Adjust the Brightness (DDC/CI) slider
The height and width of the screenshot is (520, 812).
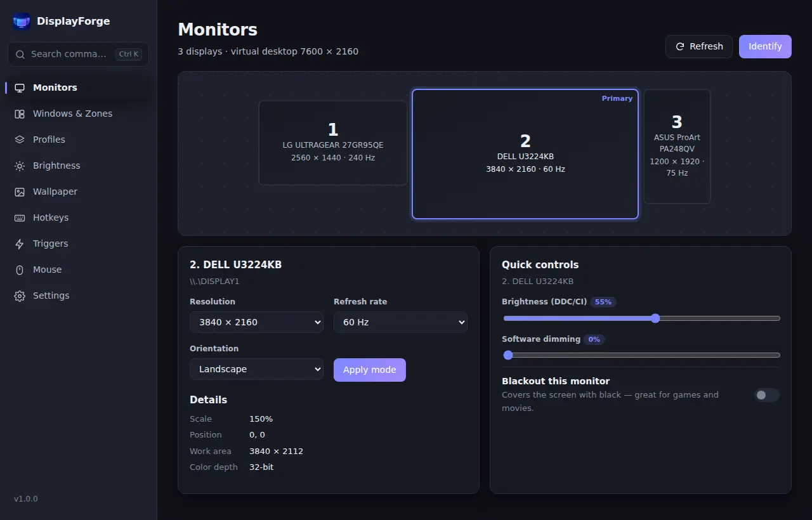tap(641, 318)
